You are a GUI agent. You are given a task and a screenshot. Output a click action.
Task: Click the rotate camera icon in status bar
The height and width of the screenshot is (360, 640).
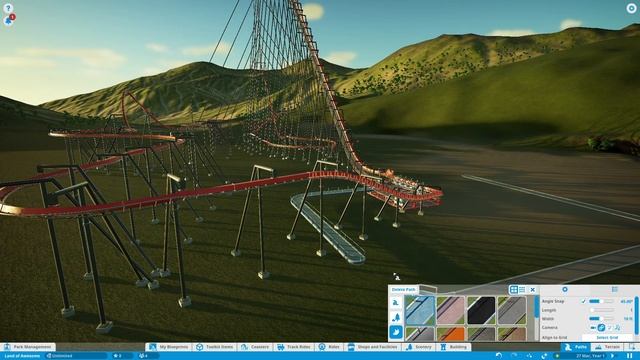(x=544, y=356)
